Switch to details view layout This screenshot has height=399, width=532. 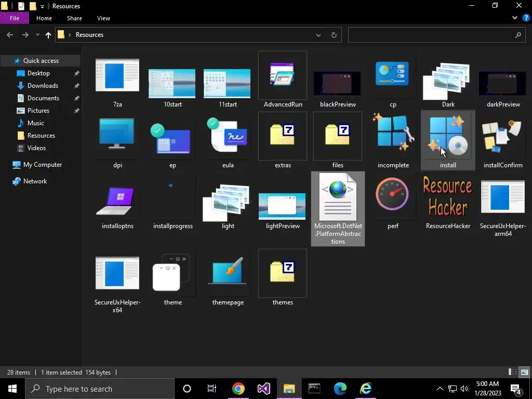pyautogui.click(x=512, y=372)
